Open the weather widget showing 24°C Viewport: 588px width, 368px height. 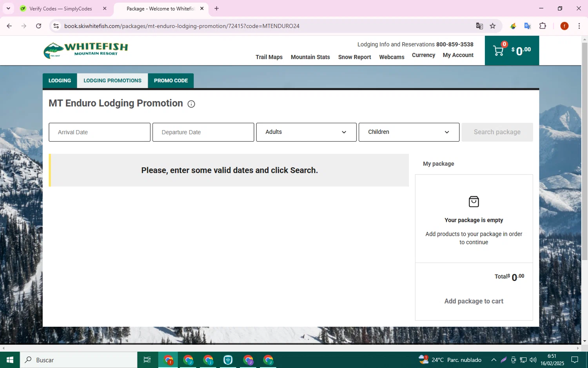(450, 360)
